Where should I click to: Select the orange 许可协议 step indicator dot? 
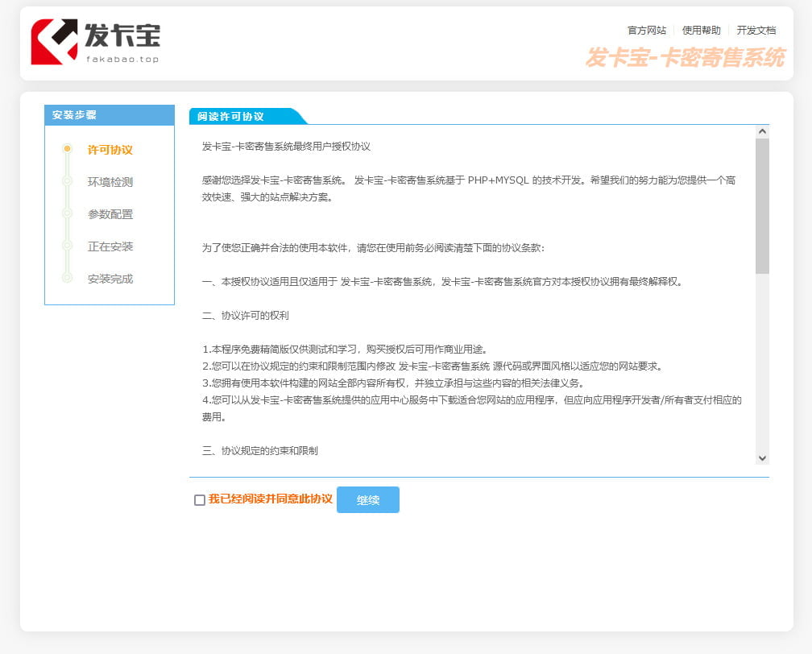(68, 150)
